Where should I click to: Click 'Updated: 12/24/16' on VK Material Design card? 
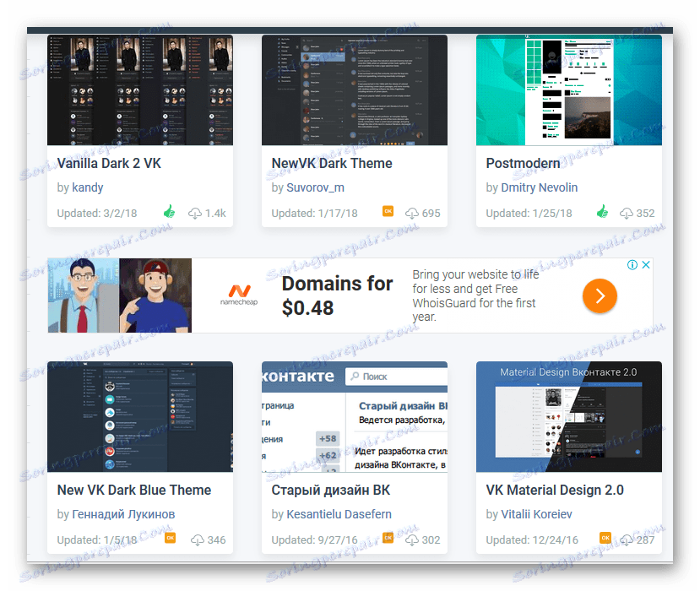click(x=532, y=540)
